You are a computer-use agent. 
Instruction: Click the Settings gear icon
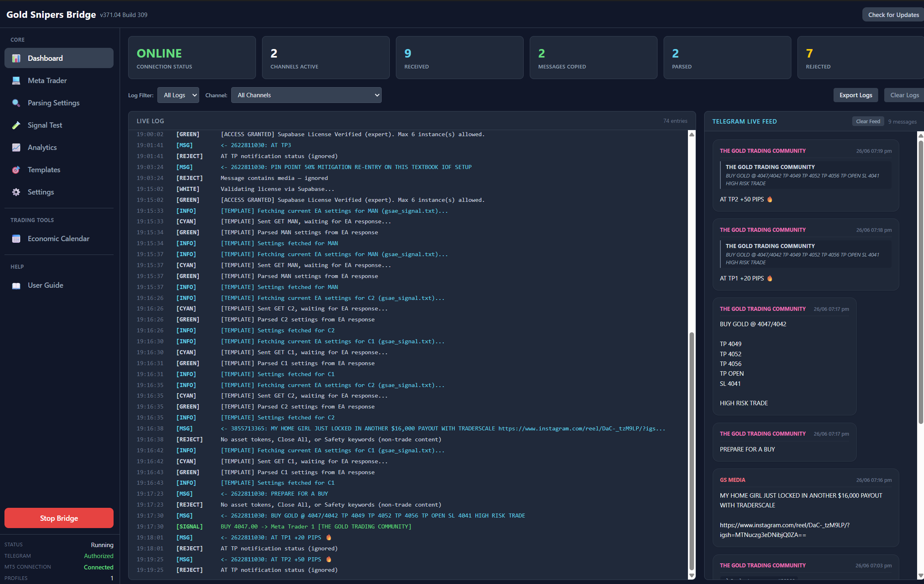(16, 192)
